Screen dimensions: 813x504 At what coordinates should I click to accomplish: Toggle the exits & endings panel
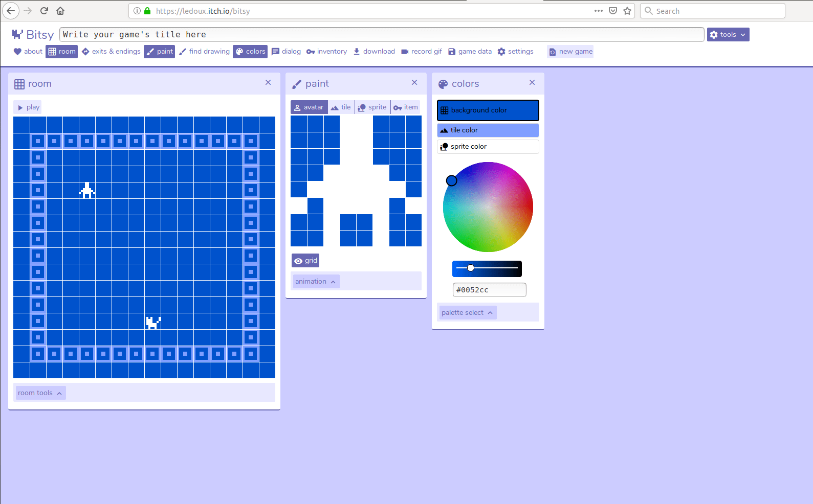[111, 52]
